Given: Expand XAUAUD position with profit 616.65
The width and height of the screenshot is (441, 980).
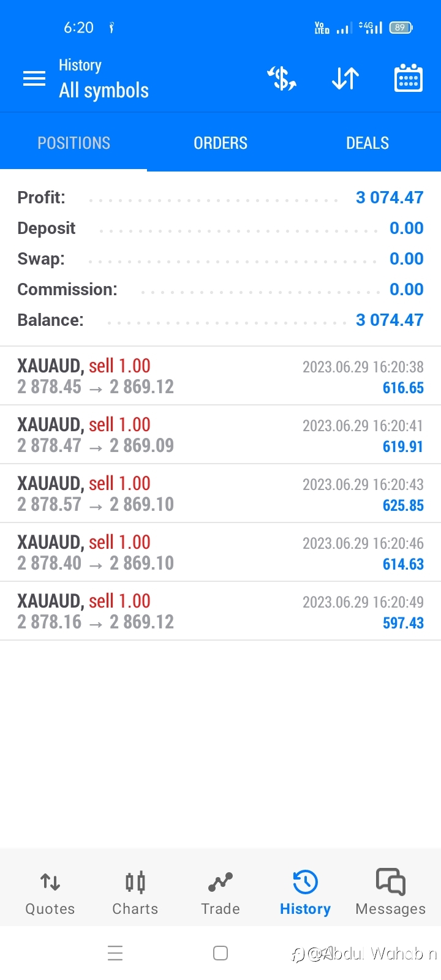Looking at the screenshot, I should [x=221, y=376].
